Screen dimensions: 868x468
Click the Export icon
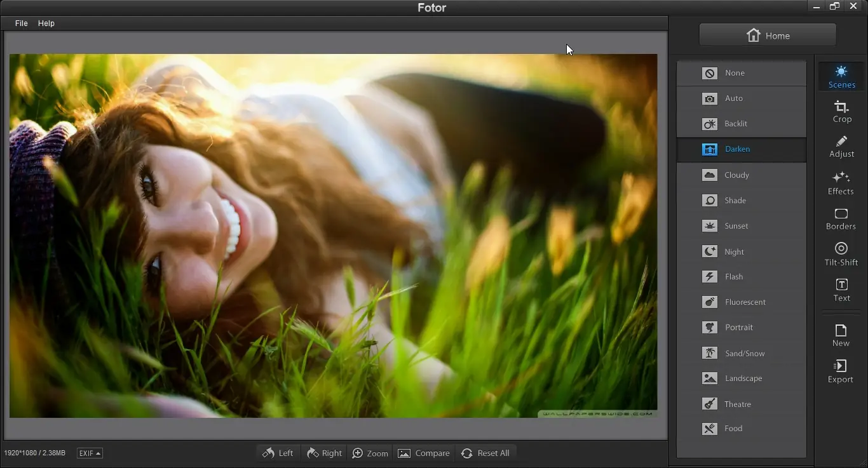[840, 371]
